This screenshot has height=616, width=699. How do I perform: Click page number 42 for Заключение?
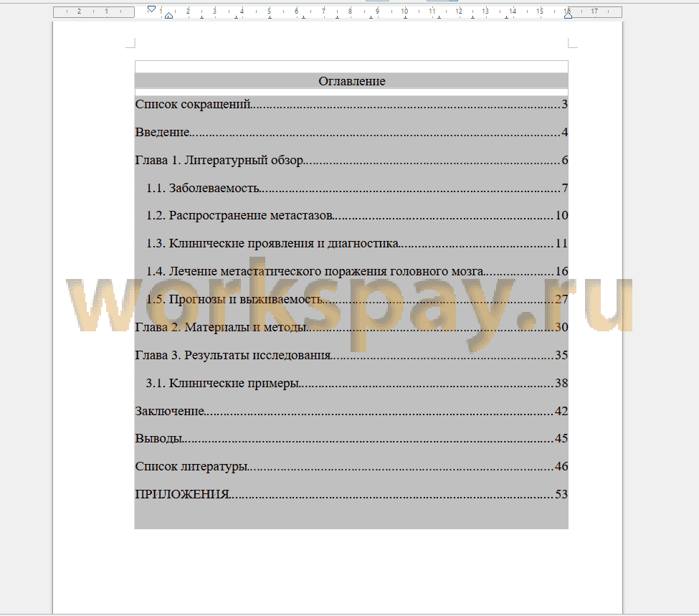tap(561, 411)
